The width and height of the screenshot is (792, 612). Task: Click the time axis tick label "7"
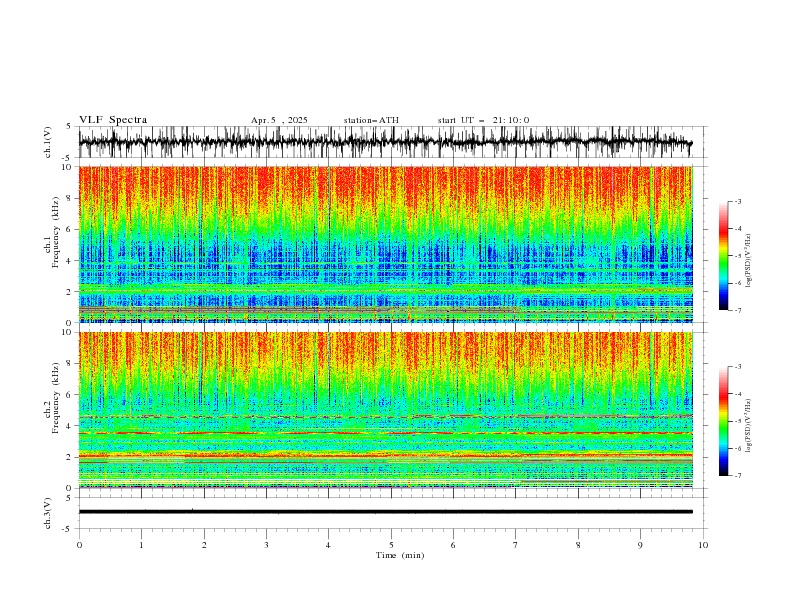coord(516,545)
